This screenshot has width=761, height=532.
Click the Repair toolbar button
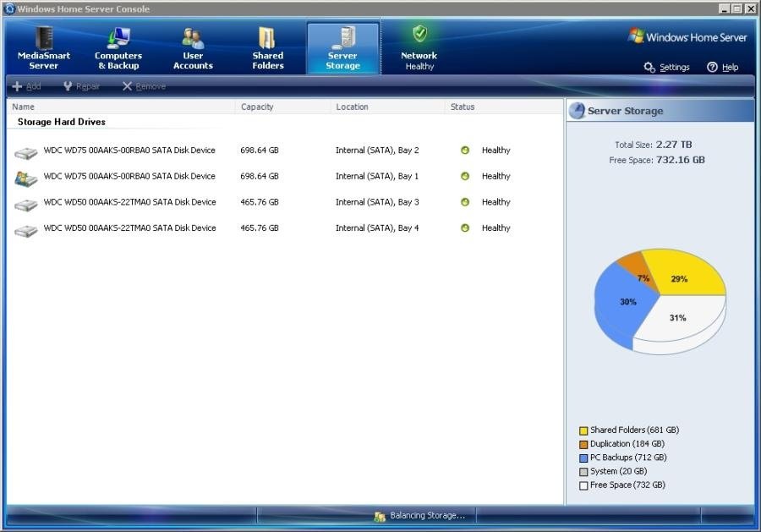tap(81, 86)
